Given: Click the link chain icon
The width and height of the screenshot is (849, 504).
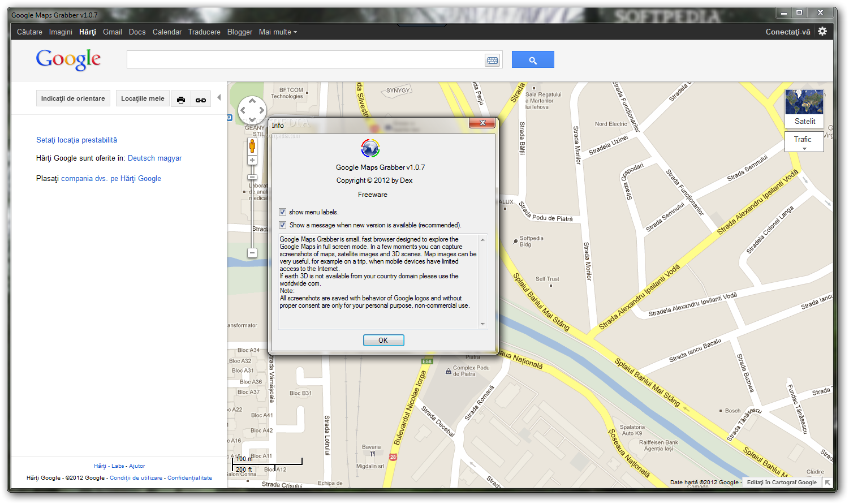Looking at the screenshot, I should [201, 99].
